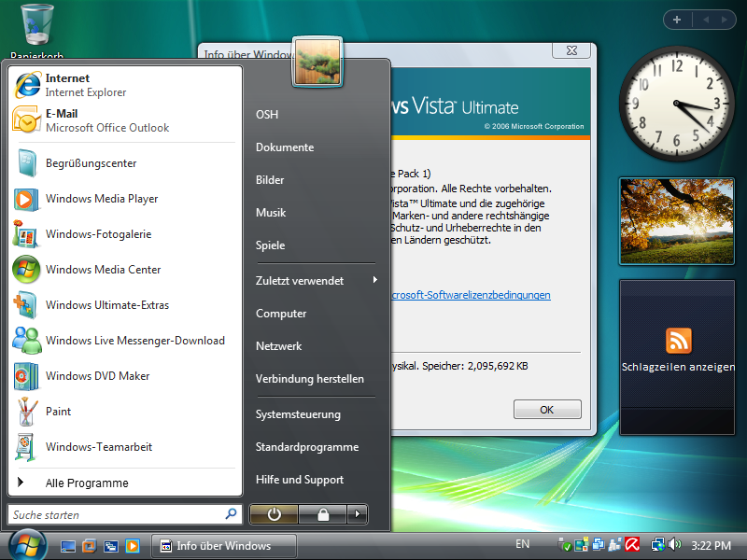Expand Alle Programme list
Viewport: 747px width, 560px height.
(x=86, y=483)
